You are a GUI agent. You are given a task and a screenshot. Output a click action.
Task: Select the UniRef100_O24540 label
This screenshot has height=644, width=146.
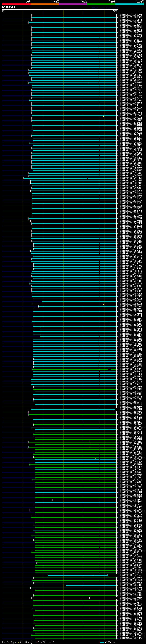[x=131, y=25]
